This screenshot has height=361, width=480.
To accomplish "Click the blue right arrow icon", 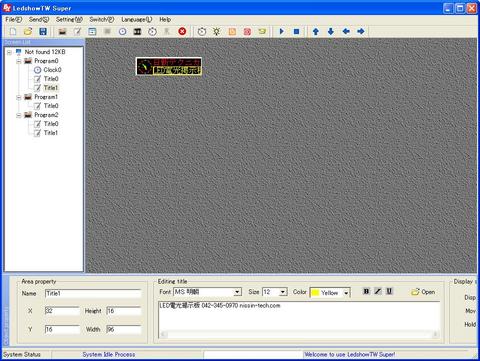I will coord(361,32).
